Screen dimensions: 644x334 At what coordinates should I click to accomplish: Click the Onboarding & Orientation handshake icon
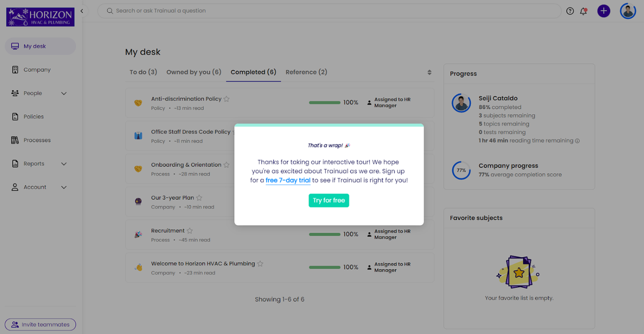138,169
